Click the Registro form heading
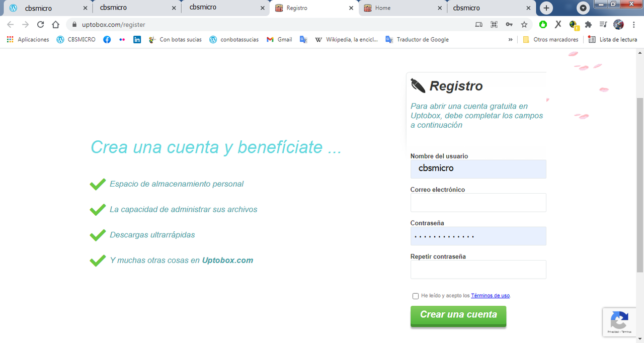The width and height of the screenshot is (644, 343). pos(456,86)
